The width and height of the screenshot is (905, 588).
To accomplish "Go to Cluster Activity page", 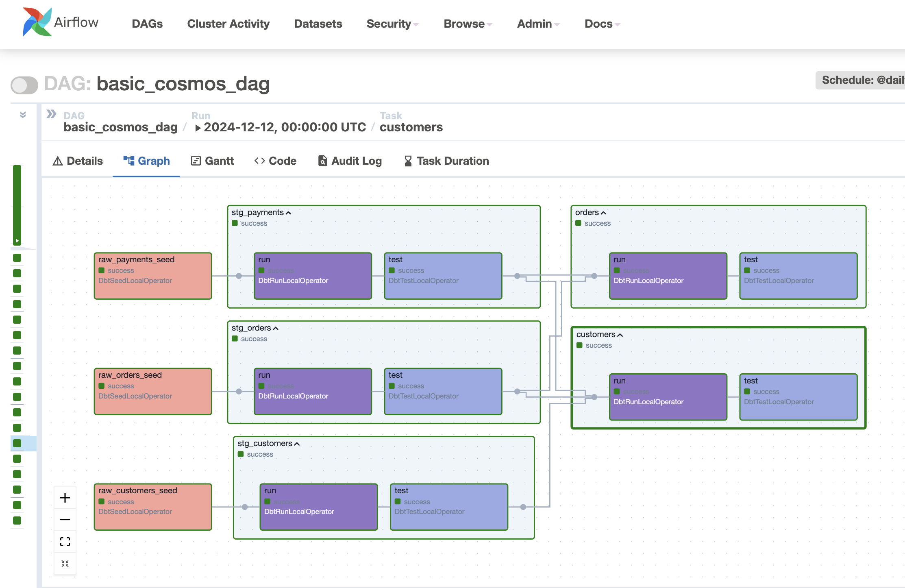I will point(228,24).
